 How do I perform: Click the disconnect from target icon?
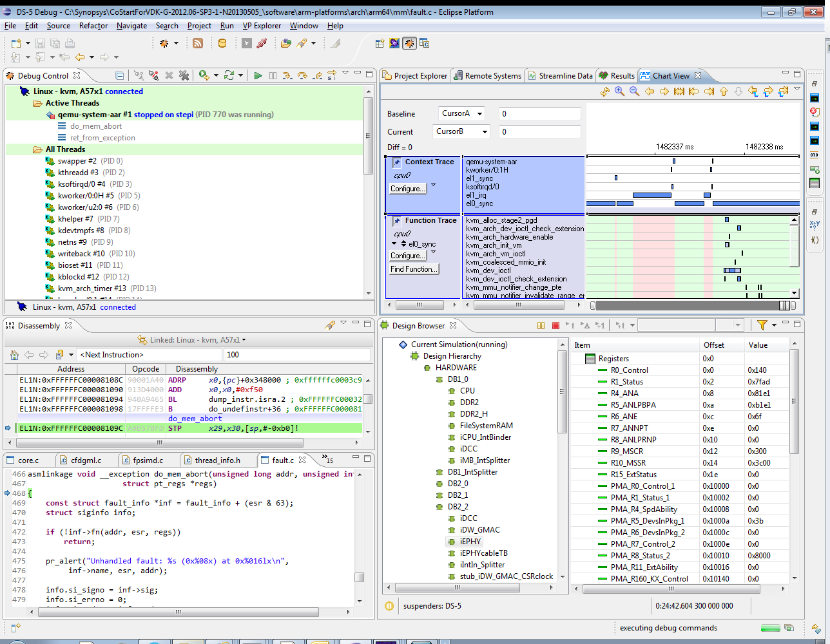pyautogui.click(x=153, y=76)
